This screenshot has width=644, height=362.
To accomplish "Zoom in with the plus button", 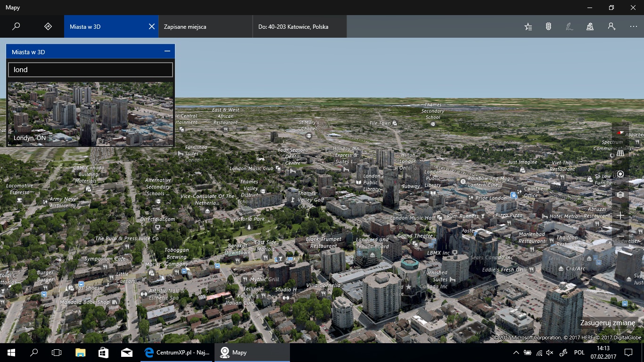I will click(x=620, y=215).
